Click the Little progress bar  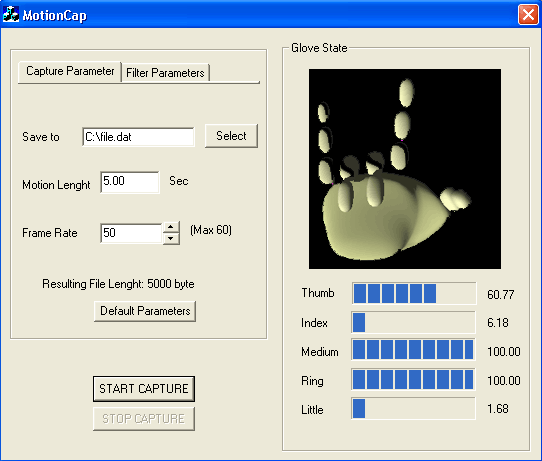[413, 408]
